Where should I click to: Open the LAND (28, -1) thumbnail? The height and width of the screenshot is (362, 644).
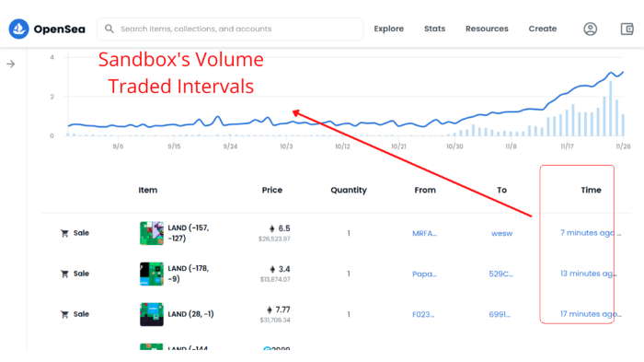(x=152, y=314)
